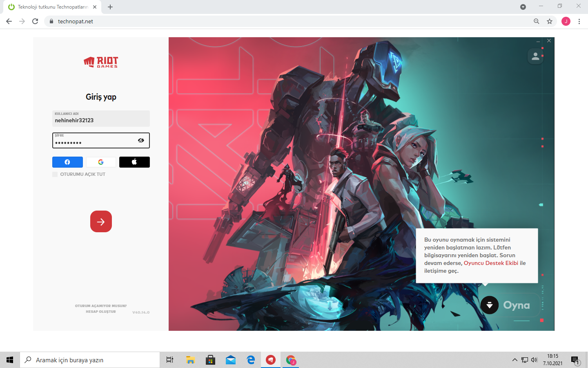
Task: Switch to Chrome taskbar icon
Action: [x=291, y=360]
